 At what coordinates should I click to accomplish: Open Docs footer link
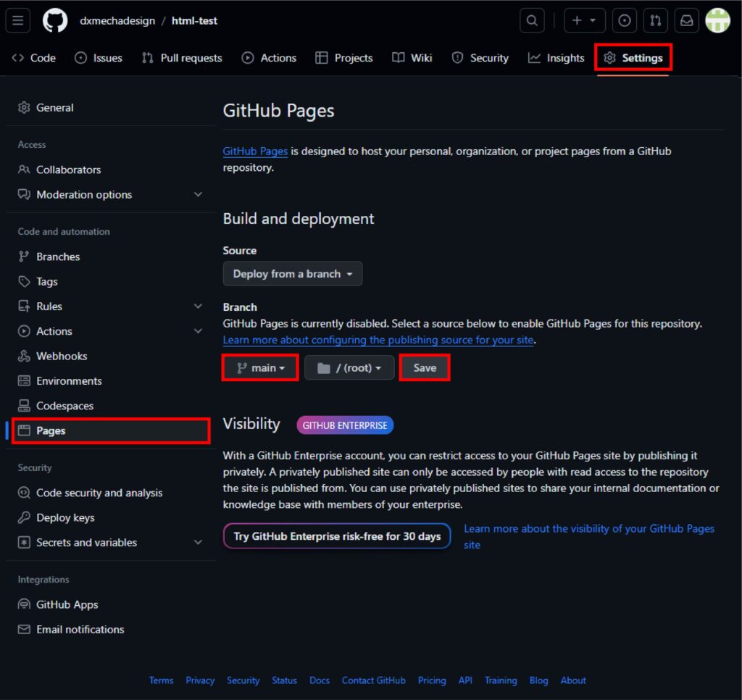coord(320,680)
